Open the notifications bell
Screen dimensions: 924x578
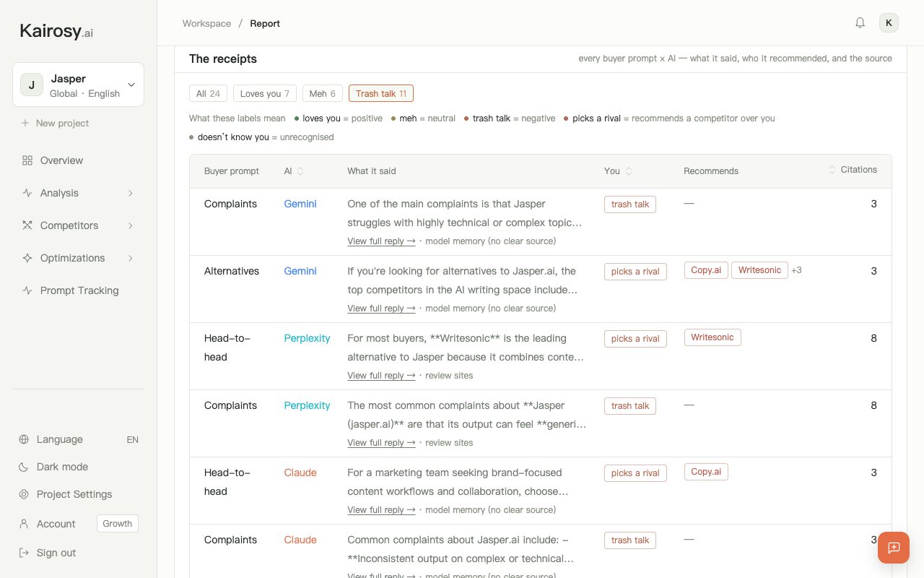pyautogui.click(x=860, y=23)
